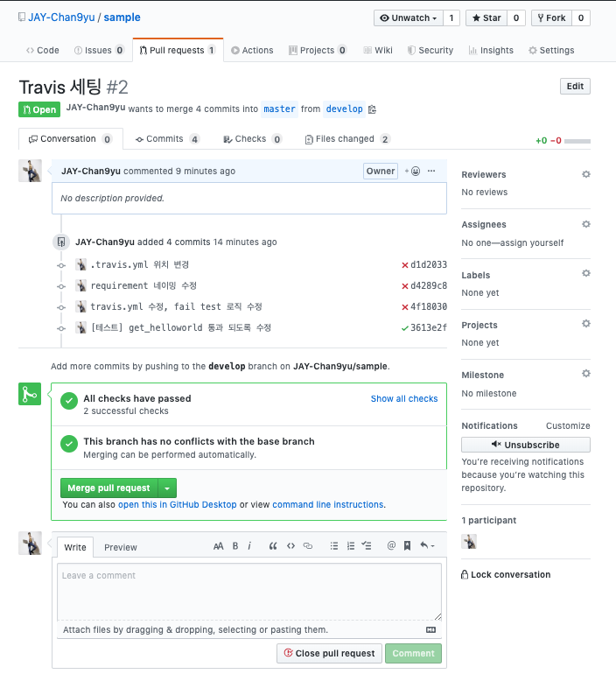The width and height of the screenshot is (616, 681).
Task: Apply italic formatting in comment toolbar
Action: [x=249, y=546]
